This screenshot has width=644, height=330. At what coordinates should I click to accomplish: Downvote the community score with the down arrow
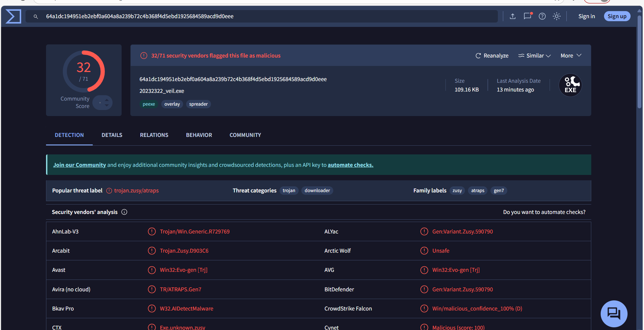coord(106,105)
